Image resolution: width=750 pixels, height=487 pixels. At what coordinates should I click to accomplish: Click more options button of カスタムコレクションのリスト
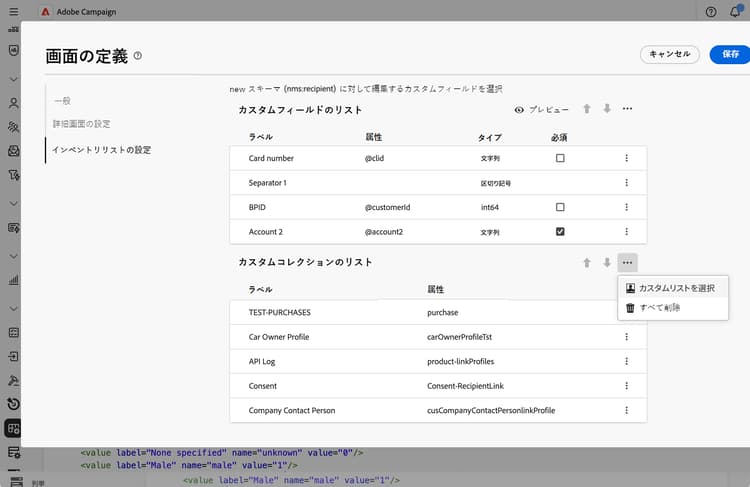click(x=627, y=263)
